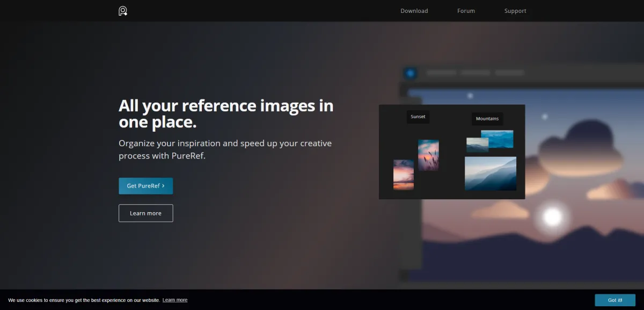Go to the Forum link

466,11
